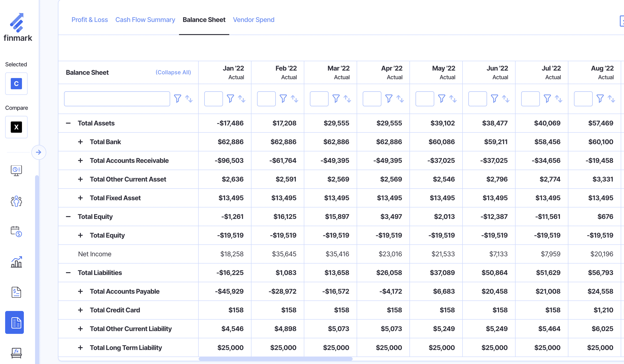Click the highlighted reports document sidebar icon
This screenshot has height=364, width=624.
click(15, 322)
